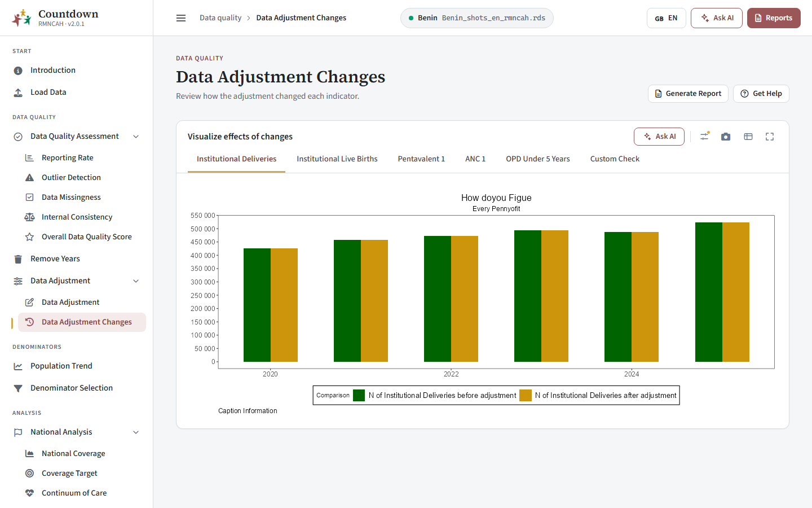Open chart settings sliders icon
The height and width of the screenshot is (508, 812).
704,137
